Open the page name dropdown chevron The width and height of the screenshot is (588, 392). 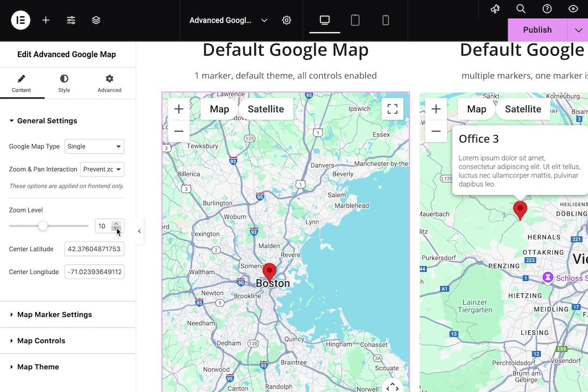[x=265, y=20]
